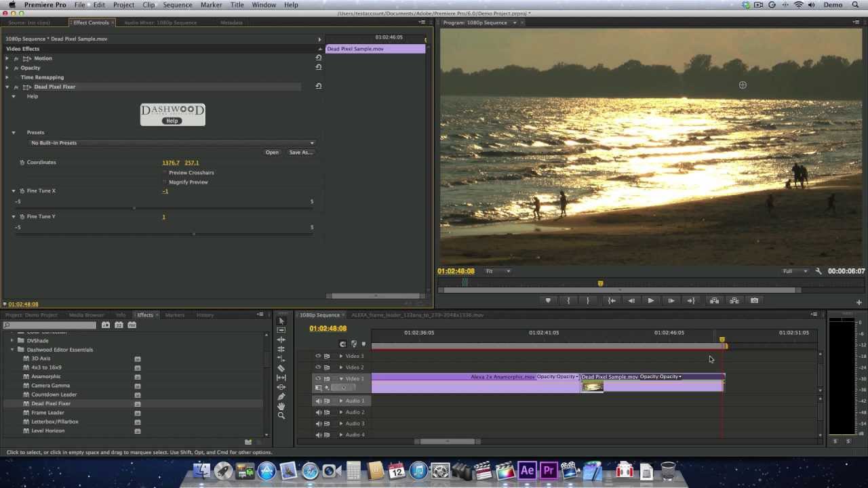The width and height of the screenshot is (868, 488).
Task: Open the Fit zoom level dropdown
Action: tap(498, 271)
